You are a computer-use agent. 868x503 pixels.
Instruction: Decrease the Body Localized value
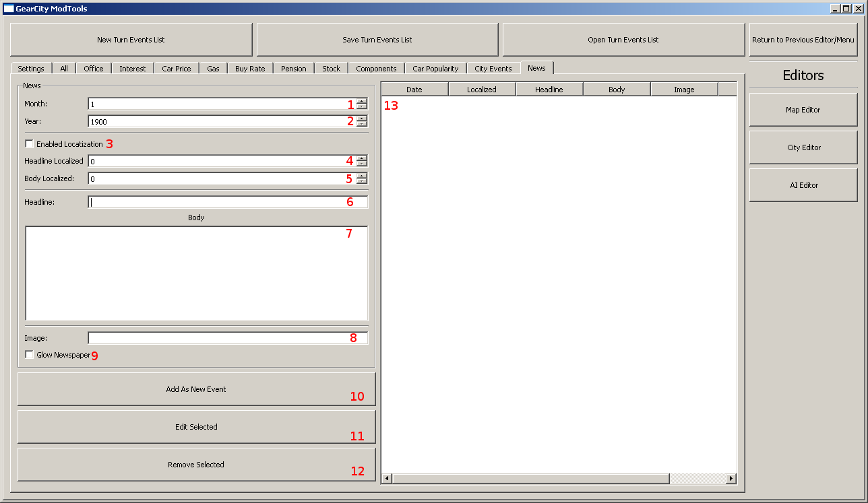362,182
